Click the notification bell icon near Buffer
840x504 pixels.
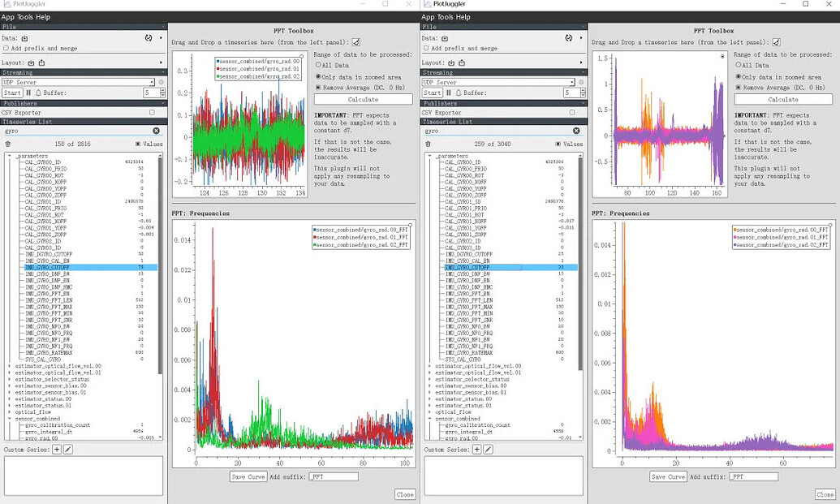[x=38, y=93]
